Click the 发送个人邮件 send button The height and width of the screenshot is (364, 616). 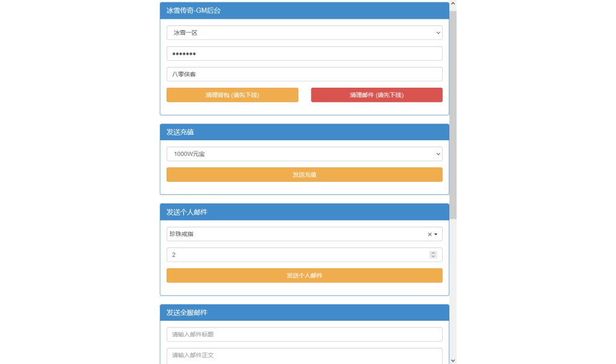click(304, 275)
